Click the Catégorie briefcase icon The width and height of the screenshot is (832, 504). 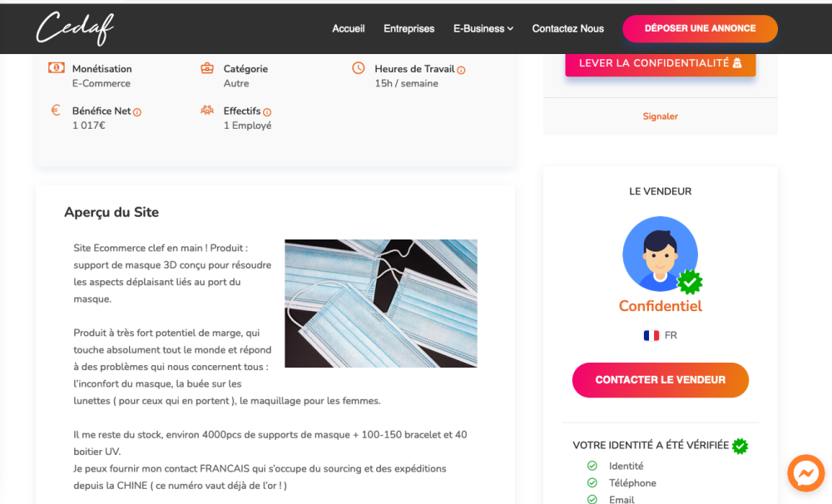(x=207, y=68)
